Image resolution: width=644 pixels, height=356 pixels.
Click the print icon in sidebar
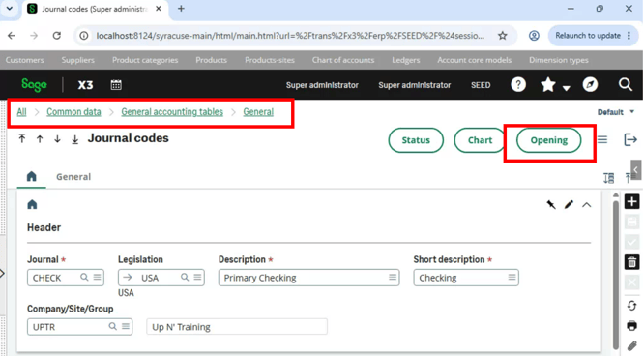click(632, 326)
